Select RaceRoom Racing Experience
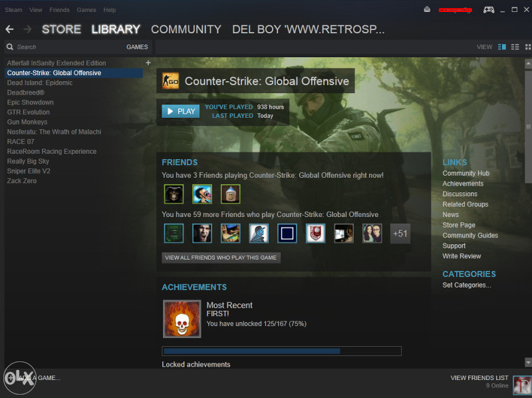Screen dimensions: 532x398 coord(52,152)
